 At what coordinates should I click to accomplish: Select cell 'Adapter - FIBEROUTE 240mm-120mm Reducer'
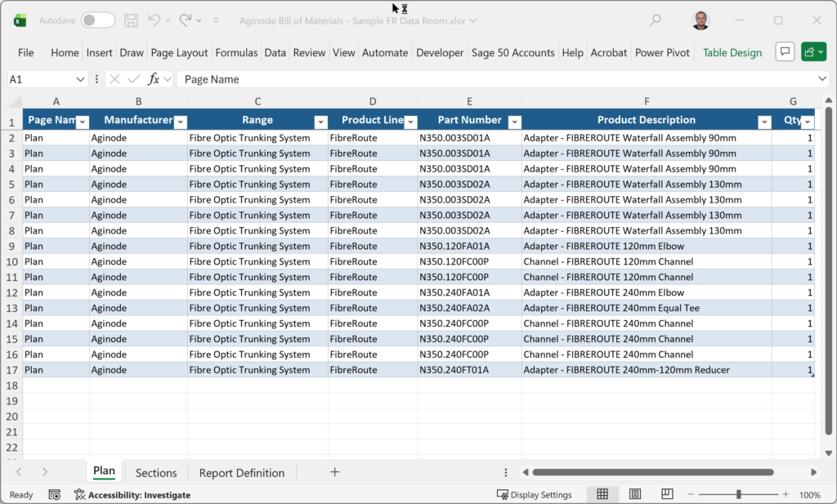tap(647, 370)
